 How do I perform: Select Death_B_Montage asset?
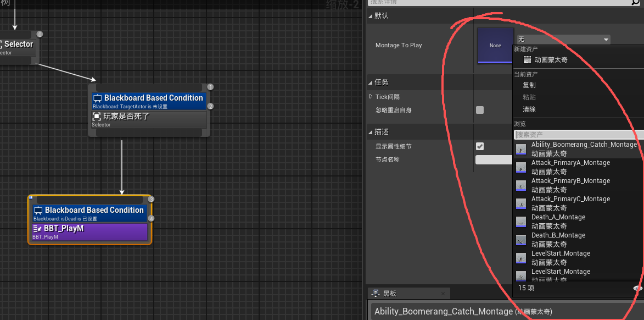[x=579, y=240]
